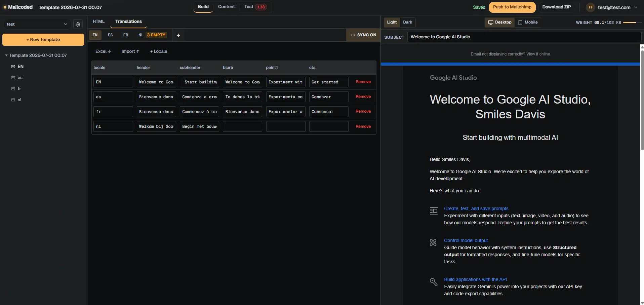Add a new locale tab with plus icon
Viewport: 644px width, 305px height.
[x=178, y=35]
